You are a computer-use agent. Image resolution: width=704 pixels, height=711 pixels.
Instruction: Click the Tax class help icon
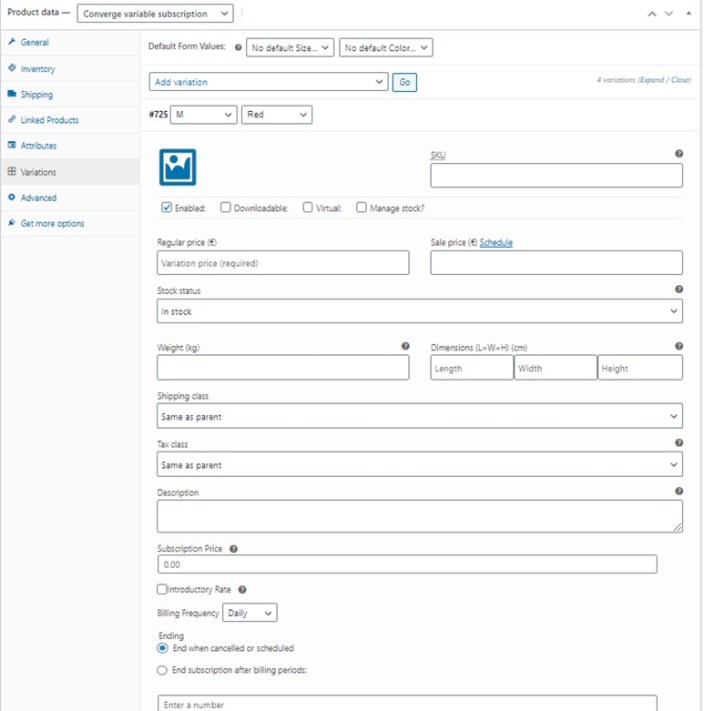coord(679,443)
